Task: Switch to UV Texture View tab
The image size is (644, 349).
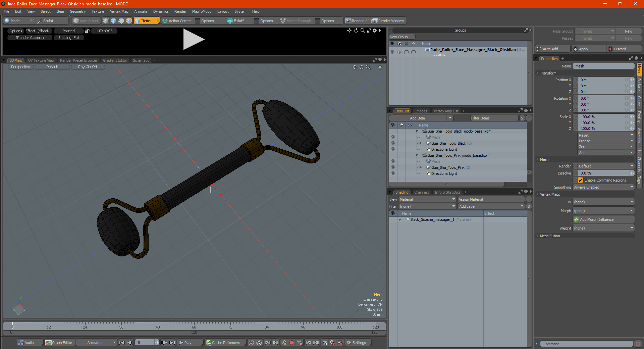Action: pyautogui.click(x=41, y=60)
